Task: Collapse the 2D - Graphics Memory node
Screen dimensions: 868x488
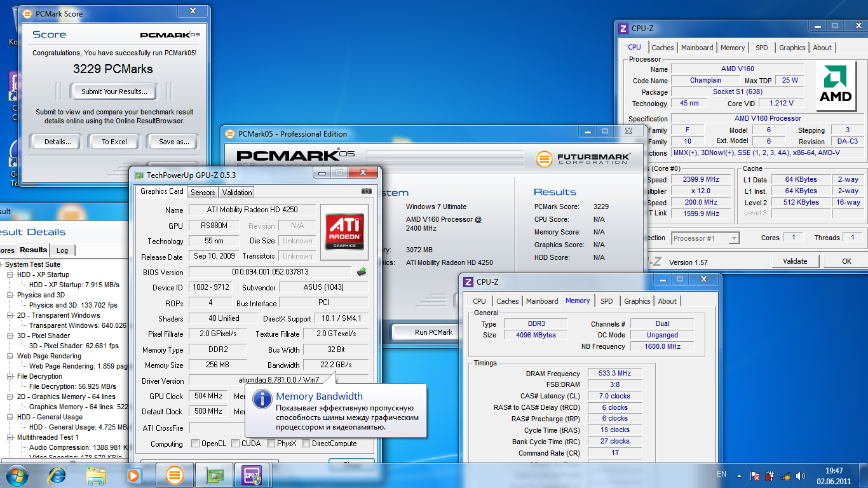Action: [x=11, y=396]
